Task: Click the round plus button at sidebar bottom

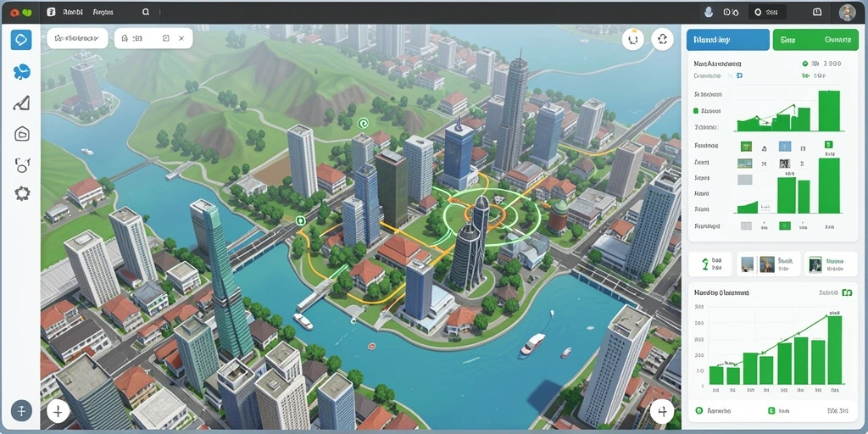Action: [21, 411]
